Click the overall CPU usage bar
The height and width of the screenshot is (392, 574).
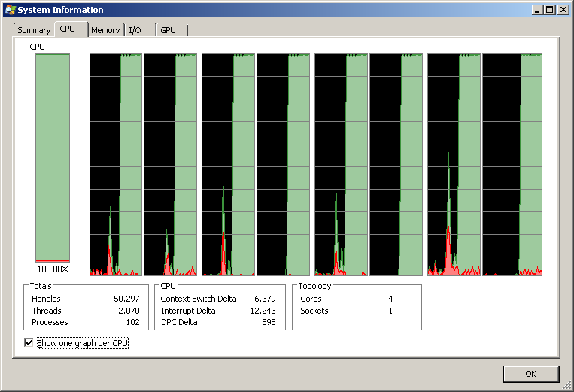53,158
